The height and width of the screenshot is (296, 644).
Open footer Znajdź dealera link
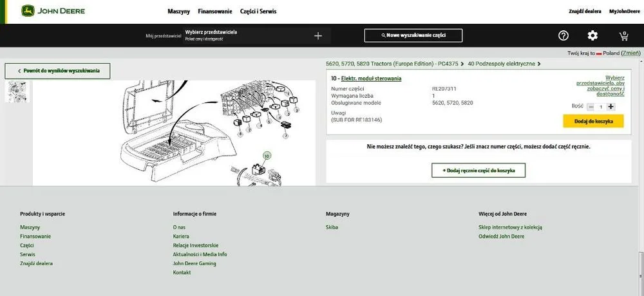[36, 263]
